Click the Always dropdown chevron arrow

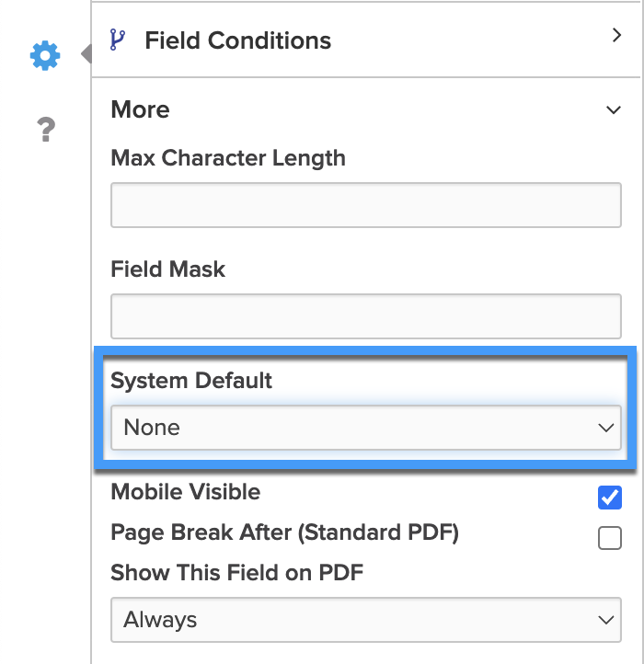pos(606,621)
